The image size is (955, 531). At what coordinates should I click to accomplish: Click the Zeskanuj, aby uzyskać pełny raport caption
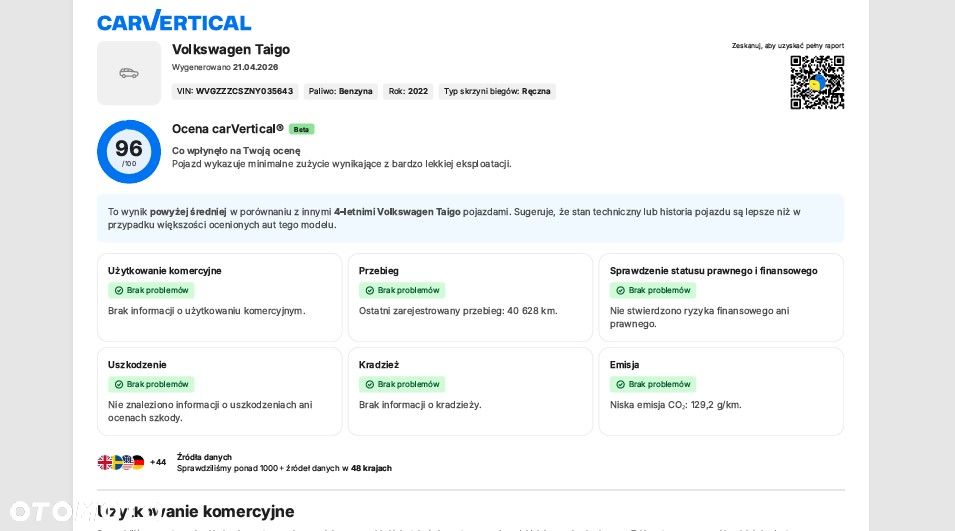point(788,46)
